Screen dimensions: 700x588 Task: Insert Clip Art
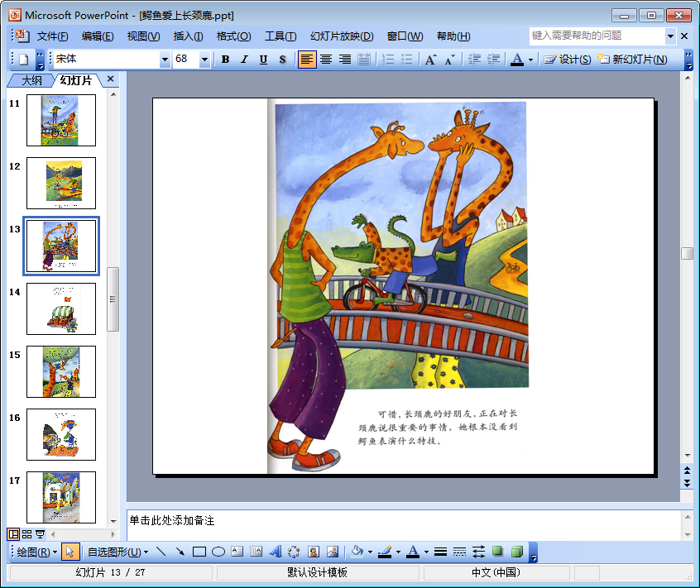[314, 552]
